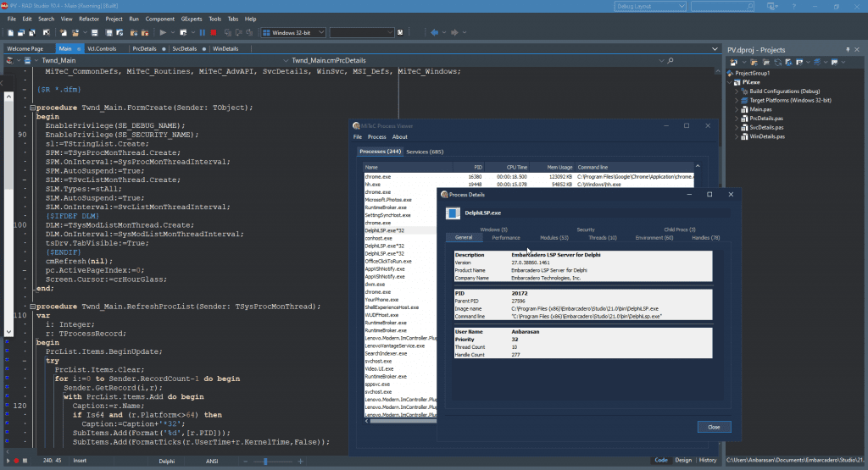Click the Trace Into debug icon
The width and height of the screenshot is (868, 470).
coord(227,33)
